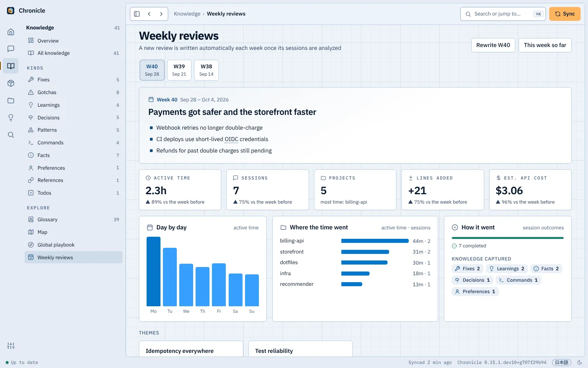Click the This week so far button
The width and height of the screenshot is (588, 368).
[x=545, y=45]
